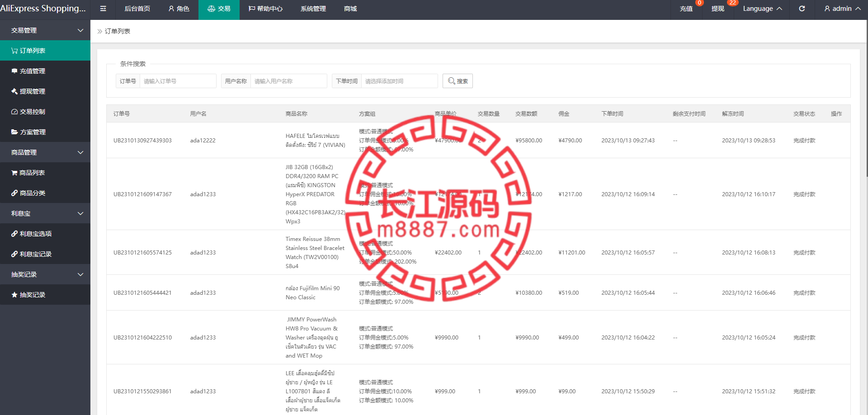Click the 商品分类 link icon in sidebar

[x=14, y=193]
